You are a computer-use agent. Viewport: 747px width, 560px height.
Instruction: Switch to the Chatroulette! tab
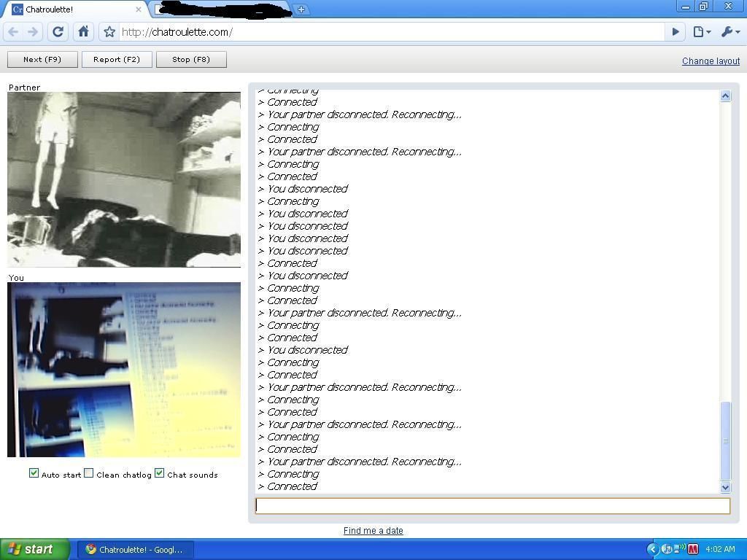click(77, 9)
